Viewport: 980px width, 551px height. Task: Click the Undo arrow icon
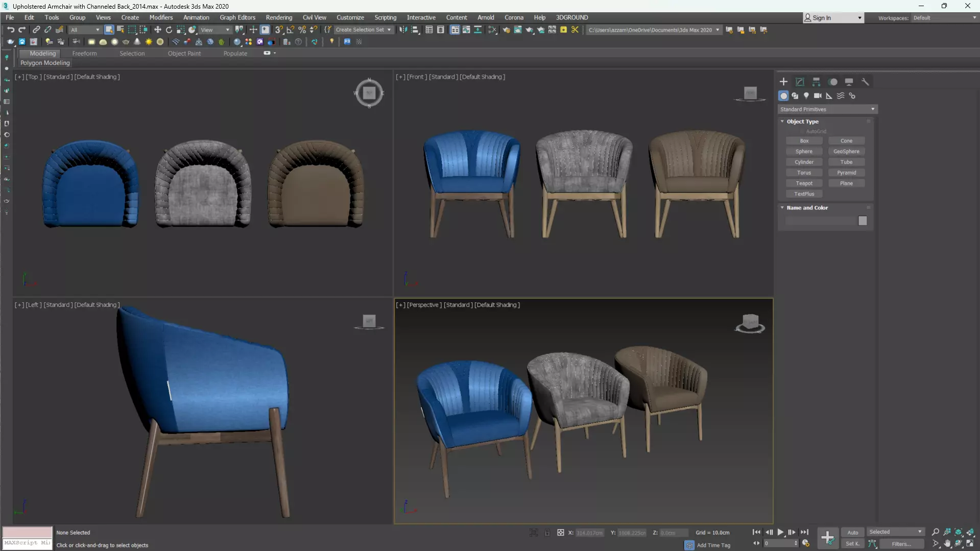click(x=10, y=30)
